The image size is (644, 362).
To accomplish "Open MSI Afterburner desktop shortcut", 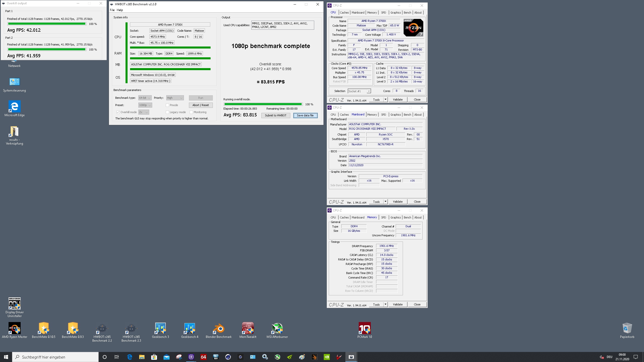I will click(x=277, y=330).
